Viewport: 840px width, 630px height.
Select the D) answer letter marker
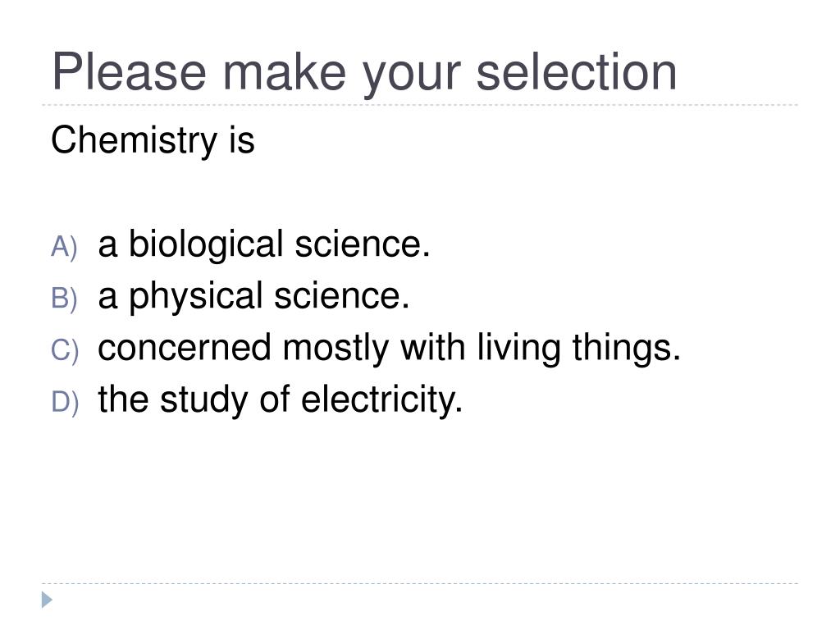coord(65,402)
